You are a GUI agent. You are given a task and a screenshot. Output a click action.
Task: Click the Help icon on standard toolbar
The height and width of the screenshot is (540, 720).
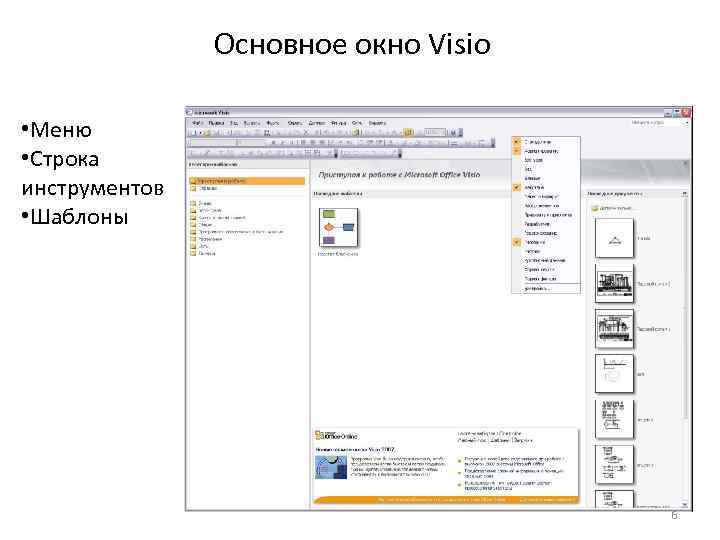453,133
